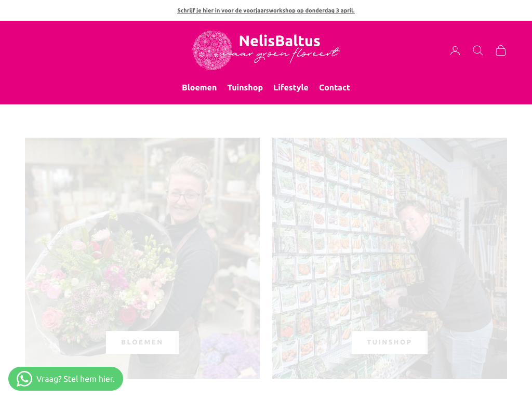Start chat via Vraag? Stel hem hier
The width and height of the screenshot is (532, 399).
66,379
